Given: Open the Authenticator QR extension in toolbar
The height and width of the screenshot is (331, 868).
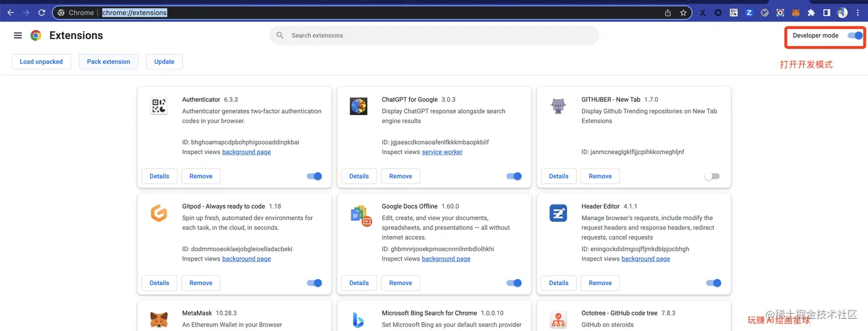Looking at the screenshot, I should point(734,13).
